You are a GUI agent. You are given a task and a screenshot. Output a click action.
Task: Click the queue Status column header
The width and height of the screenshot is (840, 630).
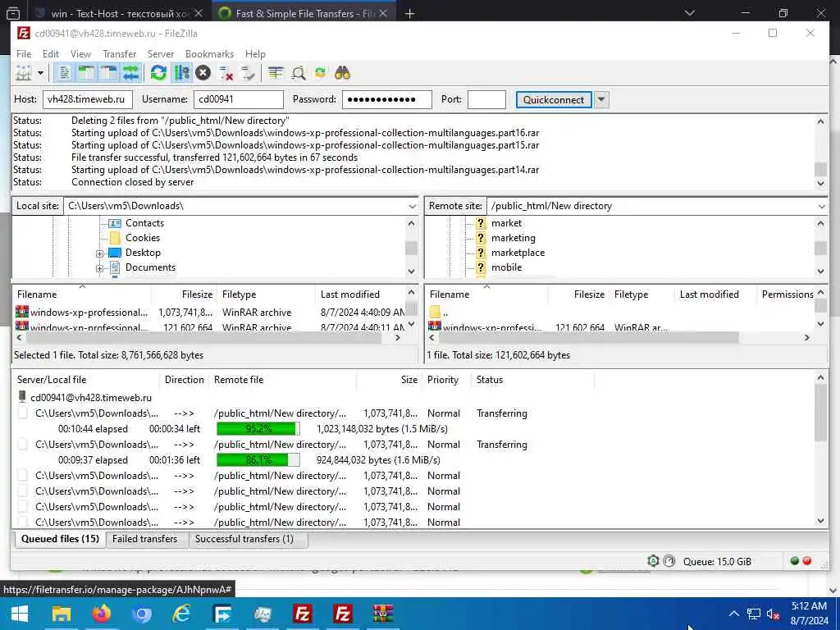click(x=534, y=380)
